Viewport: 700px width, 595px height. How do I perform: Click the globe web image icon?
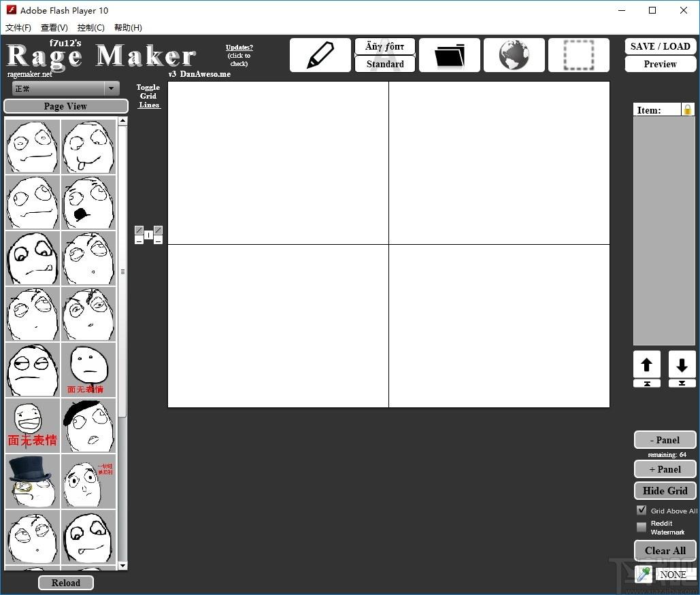[514, 55]
